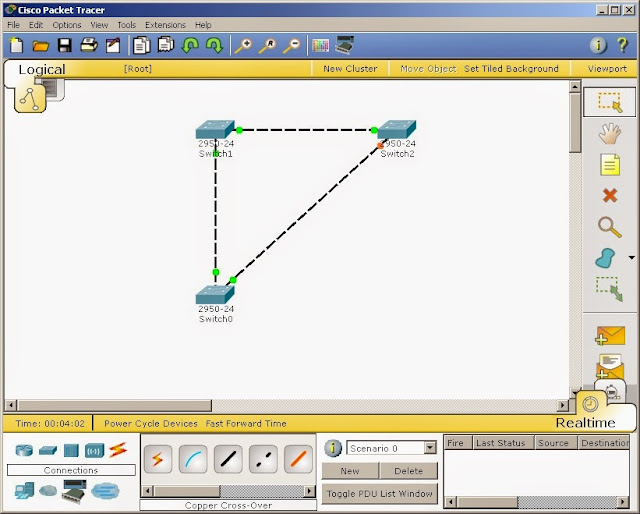
Task: Choose the Draw Polygon shape tool
Action: point(605,258)
